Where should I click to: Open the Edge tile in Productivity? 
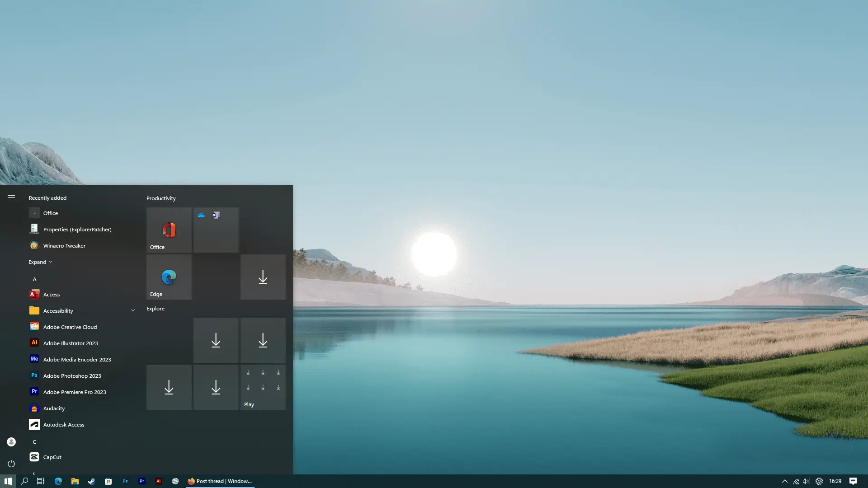point(169,277)
